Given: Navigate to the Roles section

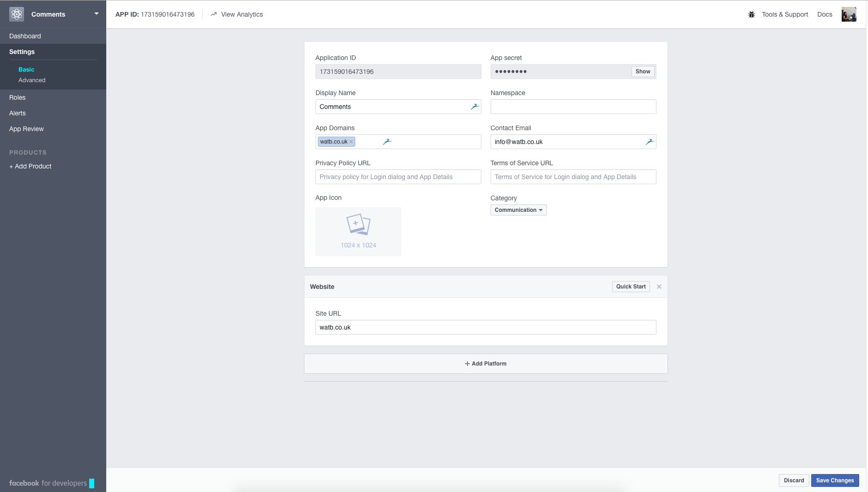Looking at the screenshot, I should click(x=18, y=97).
